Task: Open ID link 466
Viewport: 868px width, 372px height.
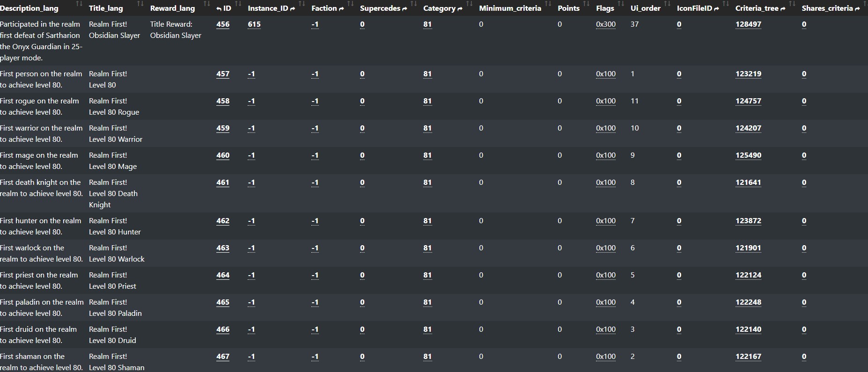Action: click(223, 329)
